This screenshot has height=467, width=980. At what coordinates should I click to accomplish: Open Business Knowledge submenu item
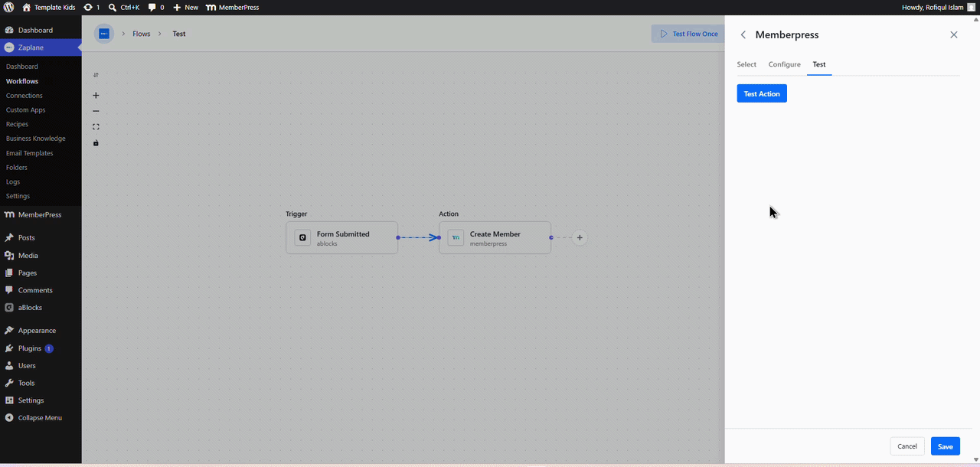pos(36,139)
